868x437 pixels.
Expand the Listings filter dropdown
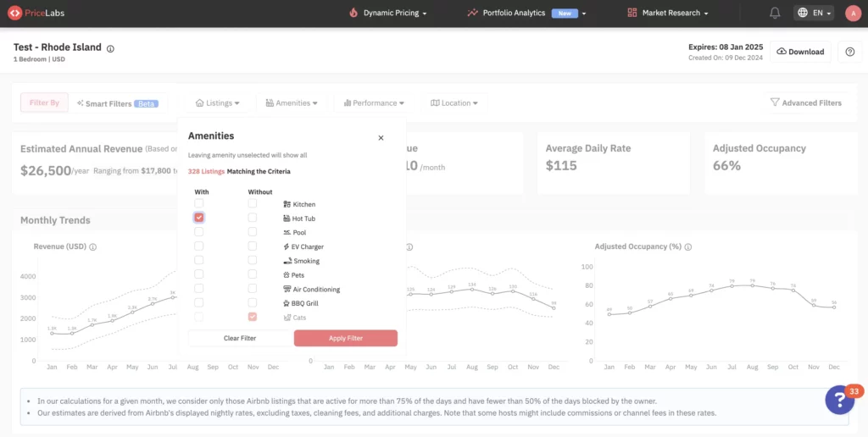(x=218, y=103)
